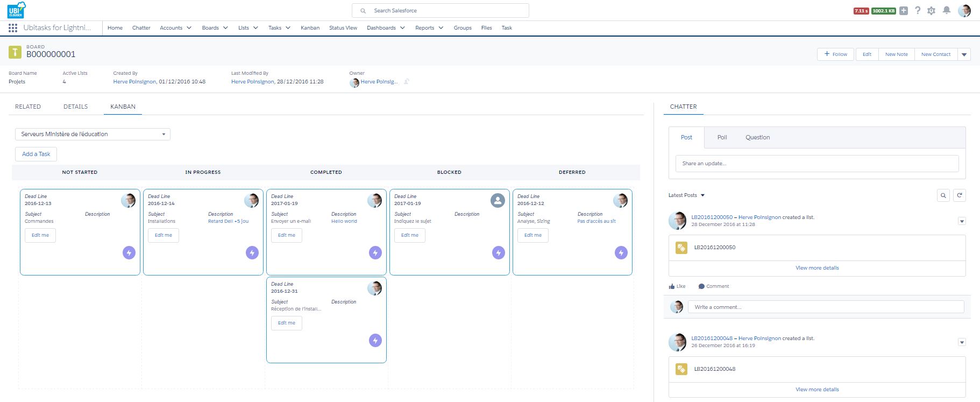Click the Ubi Clouder logo
Image resolution: width=980 pixels, height=402 pixels.
(17, 10)
